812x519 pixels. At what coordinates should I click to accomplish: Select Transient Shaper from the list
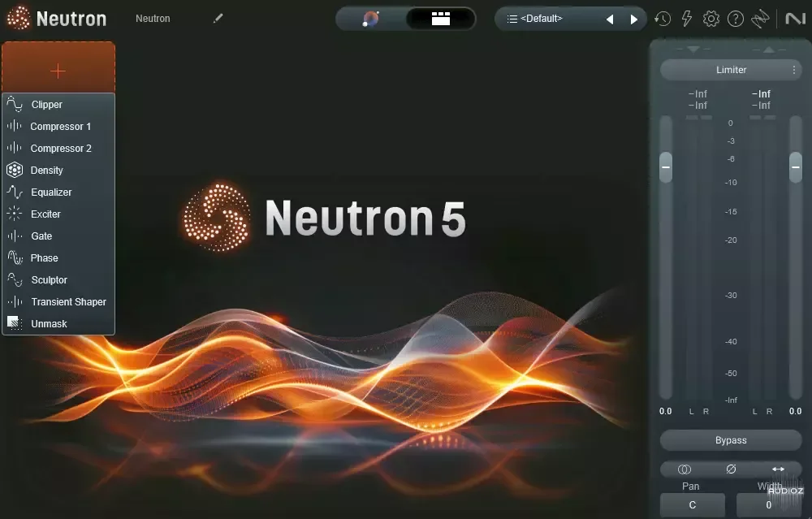tap(58, 301)
